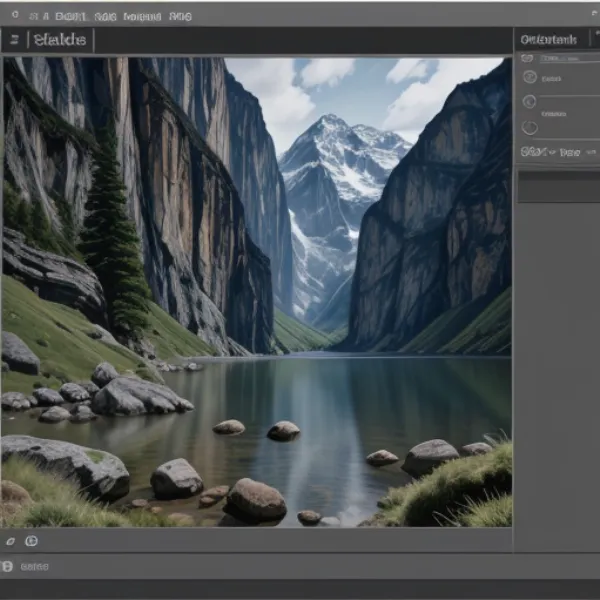Screen dimensions: 600x600
Task: Click the bold section header label in the right panel
Action: tap(533, 152)
